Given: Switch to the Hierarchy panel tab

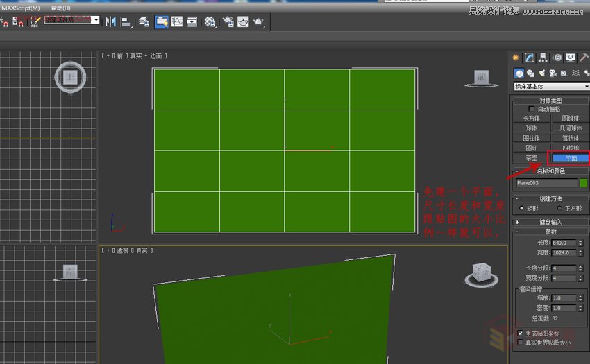Looking at the screenshot, I should (x=543, y=58).
